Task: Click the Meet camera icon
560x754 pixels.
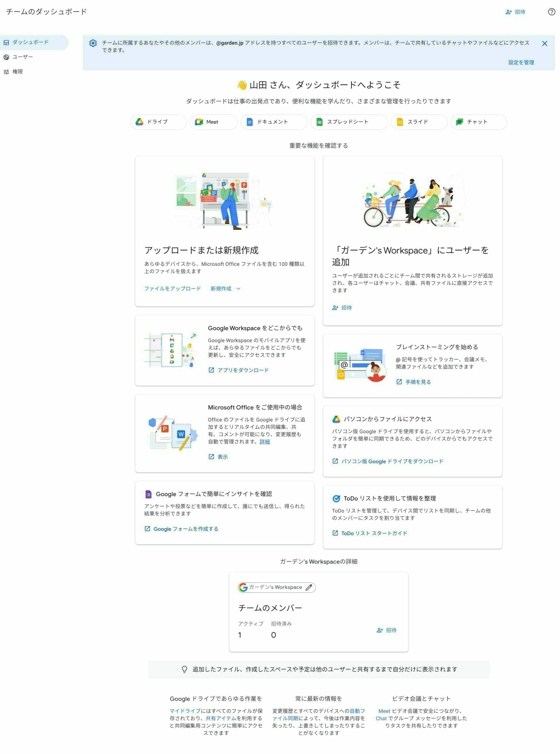Action: click(x=199, y=122)
